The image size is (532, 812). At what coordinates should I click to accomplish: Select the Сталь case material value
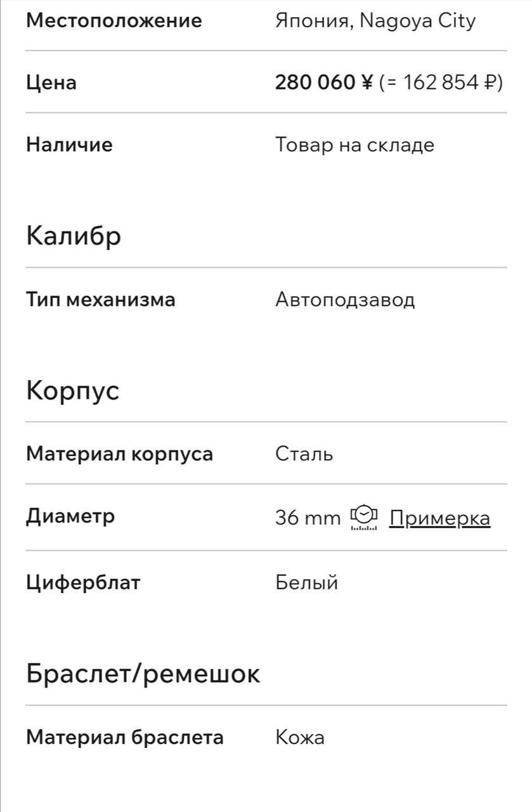tap(304, 454)
